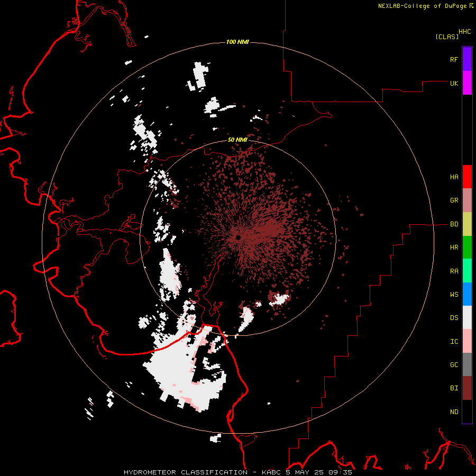Click the '5 MAY 25' date text
The image size is (476, 476).
[305, 472]
